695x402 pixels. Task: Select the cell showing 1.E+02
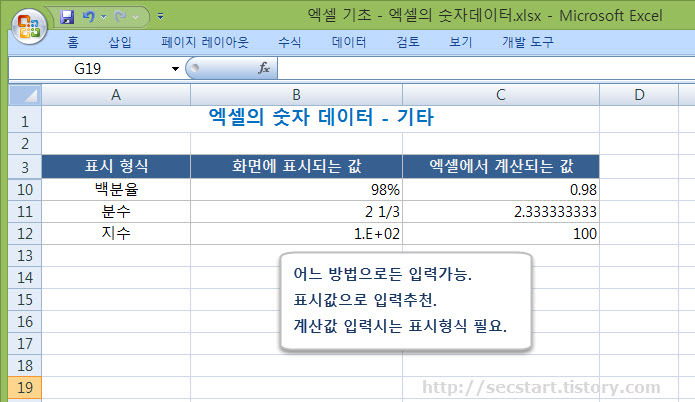click(x=297, y=234)
